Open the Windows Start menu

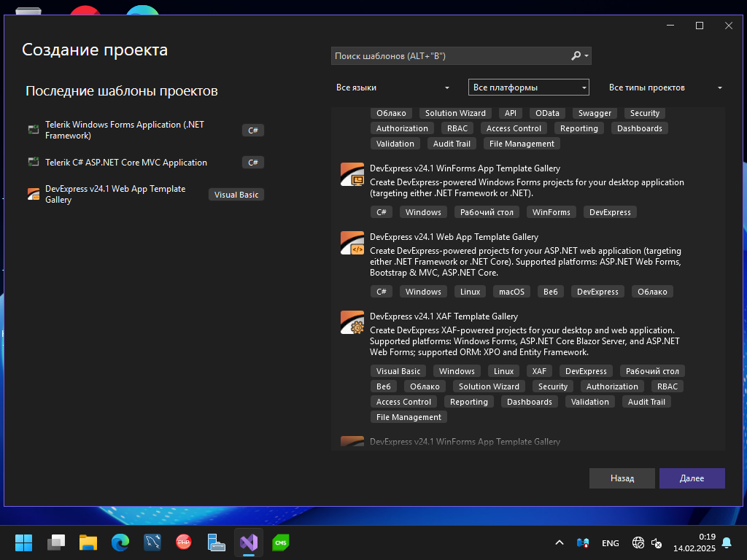tap(23, 542)
